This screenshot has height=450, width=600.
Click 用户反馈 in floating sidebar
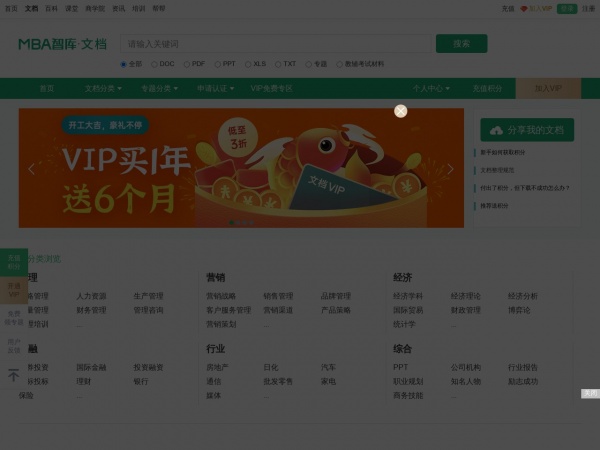14,346
